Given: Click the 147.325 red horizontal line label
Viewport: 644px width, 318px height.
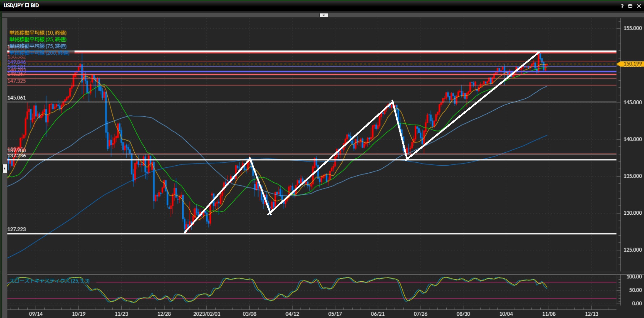Looking at the screenshot, I should click(16, 81).
